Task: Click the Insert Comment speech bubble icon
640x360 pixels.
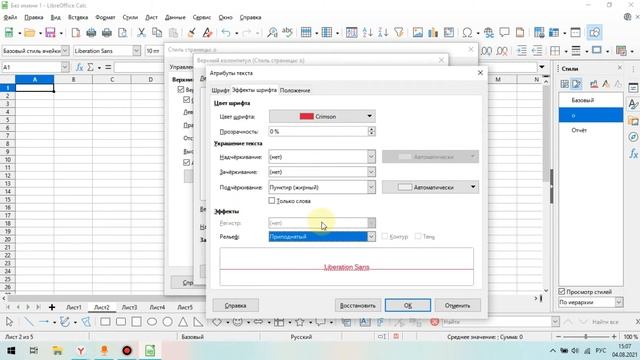Action: click(504, 33)
